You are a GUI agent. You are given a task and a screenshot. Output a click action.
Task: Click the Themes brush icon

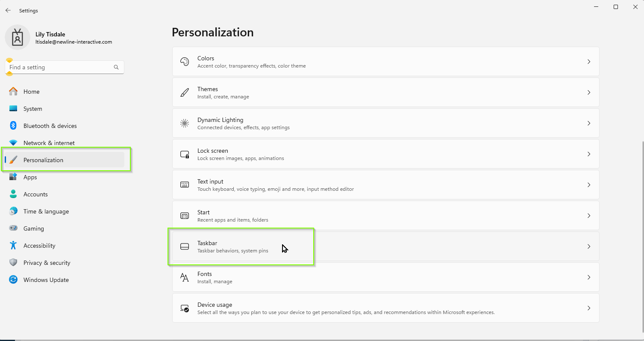click(x=185, y=92)
